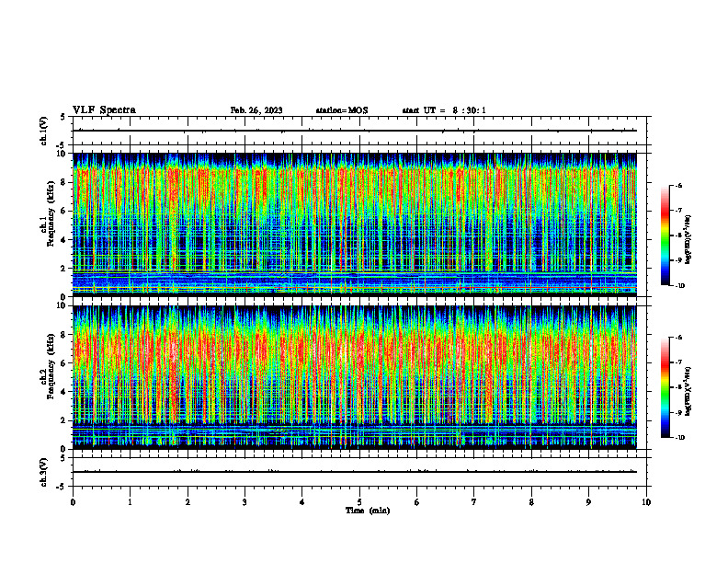
Task: Click the ch.2 colorbar unit label
Action: [x=688, y=391]
